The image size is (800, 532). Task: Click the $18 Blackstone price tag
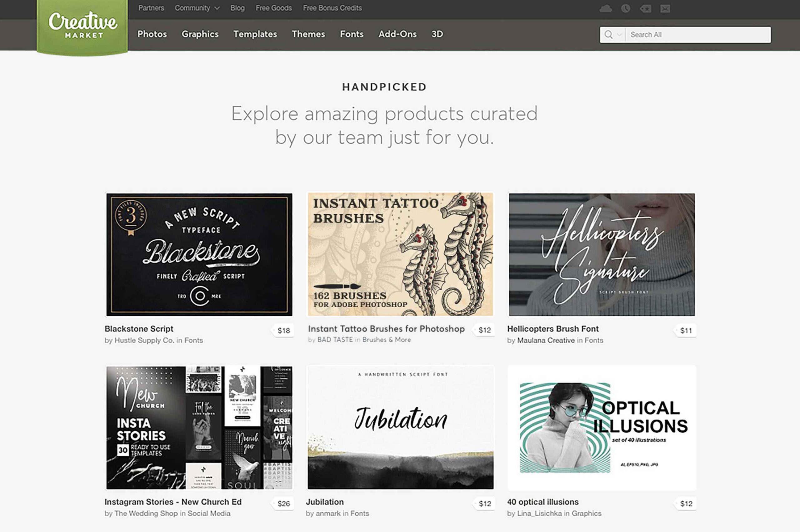[283, 330]
